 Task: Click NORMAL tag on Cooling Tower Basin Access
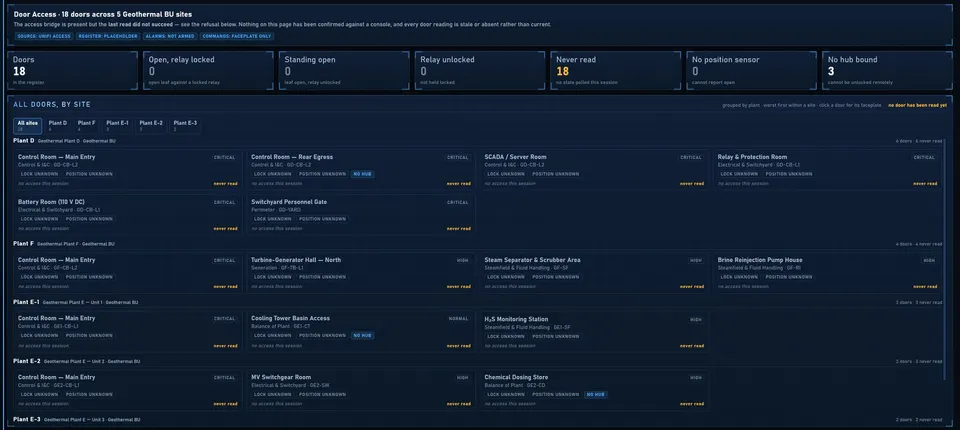point(459,319)
